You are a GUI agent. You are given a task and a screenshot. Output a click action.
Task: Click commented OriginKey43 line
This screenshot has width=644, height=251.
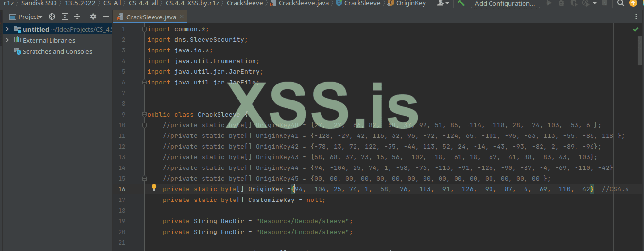(x=380, y=157)
